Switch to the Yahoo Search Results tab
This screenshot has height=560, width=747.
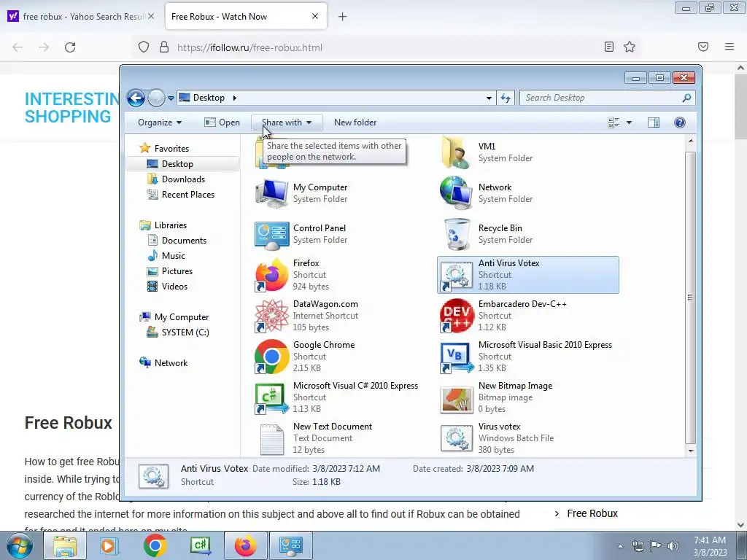(x=82, y=17)
